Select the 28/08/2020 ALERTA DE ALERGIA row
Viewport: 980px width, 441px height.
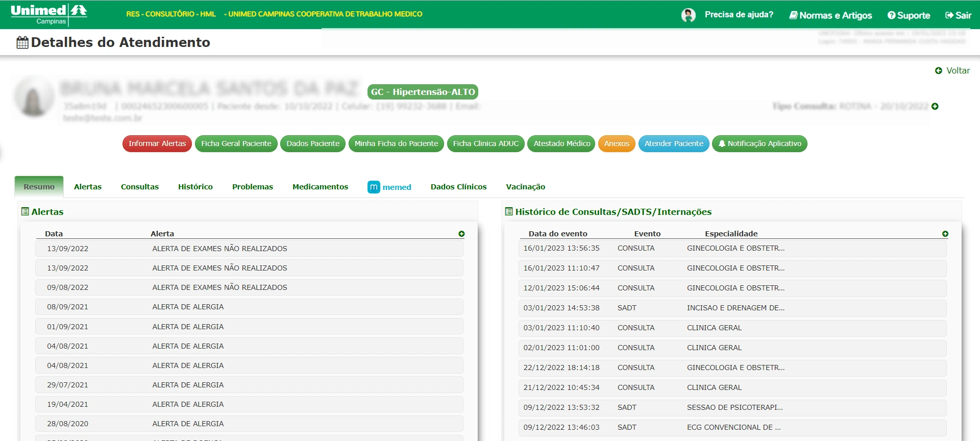point(249,424)
